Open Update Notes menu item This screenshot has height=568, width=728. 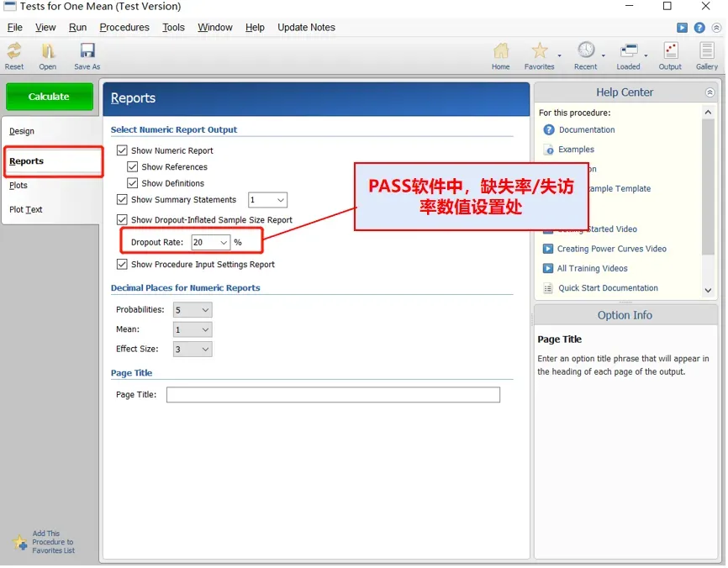[308, 28]
